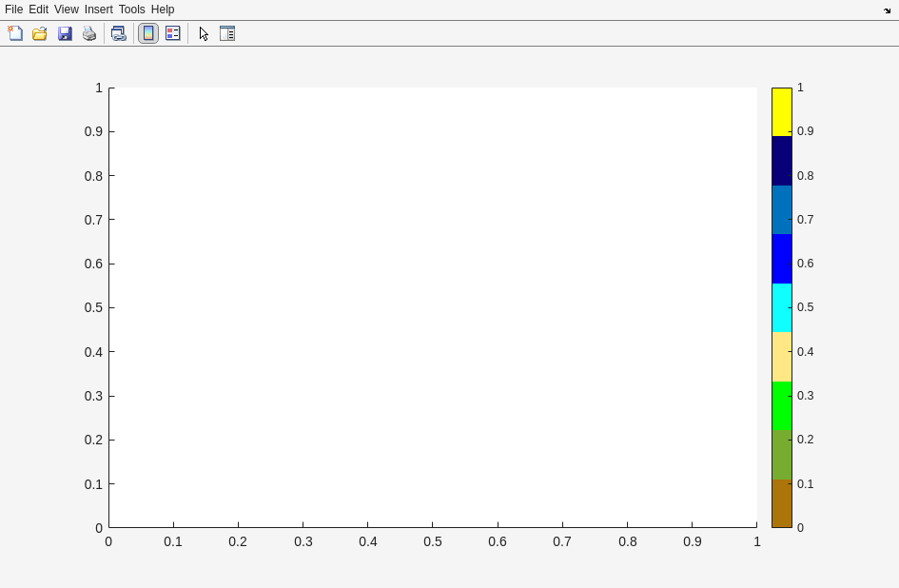Open the Edit menu

38,10
